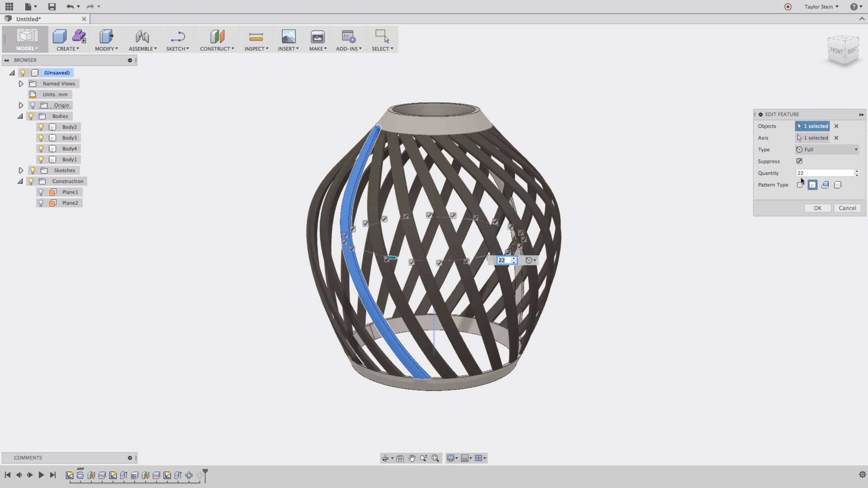Uncheck the Suppress checkbox

pyautogui.click(x=799, y=161)
